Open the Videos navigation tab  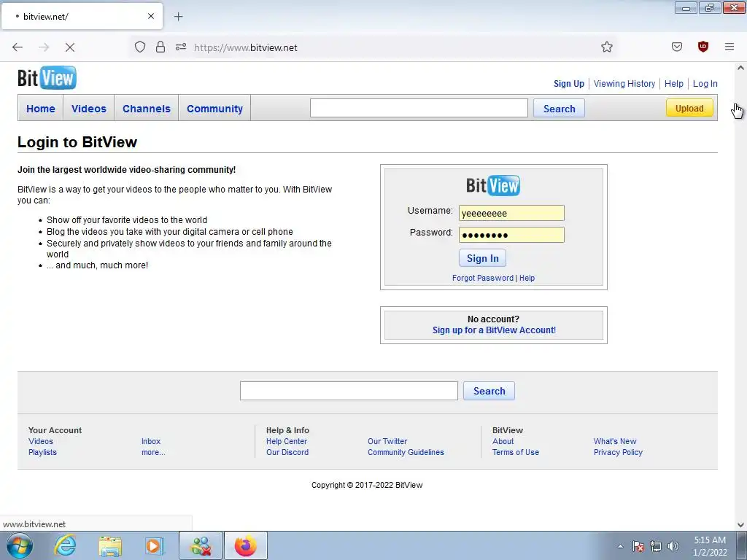[88, 109]
